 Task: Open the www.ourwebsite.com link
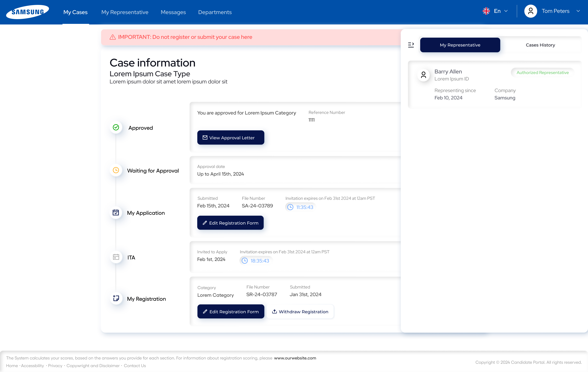coord(295,358)
